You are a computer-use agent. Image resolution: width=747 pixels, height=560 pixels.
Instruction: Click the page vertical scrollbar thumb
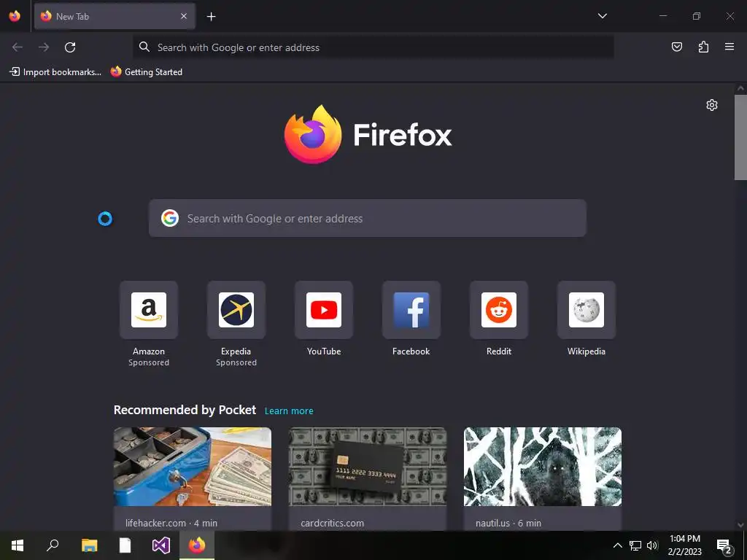click(x=740, y=137)
